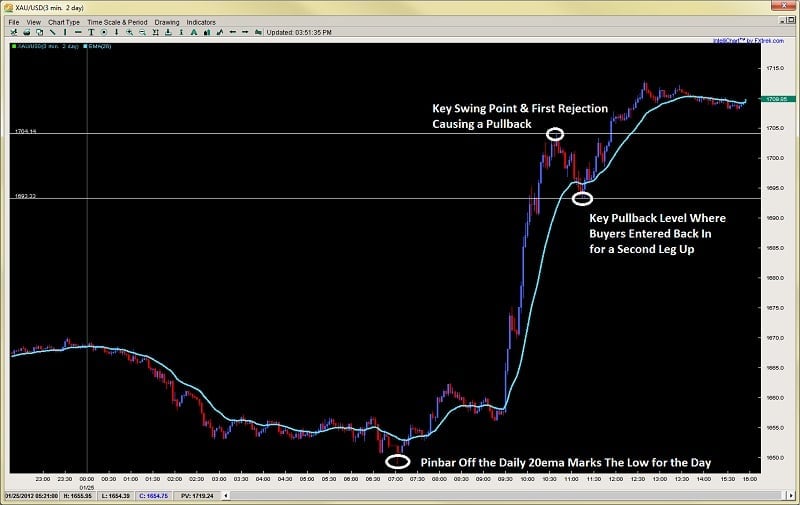Viewport: 800px width, 505px height.
Task: Click the horizontal scrollbar track
Action: coord(508,495)
